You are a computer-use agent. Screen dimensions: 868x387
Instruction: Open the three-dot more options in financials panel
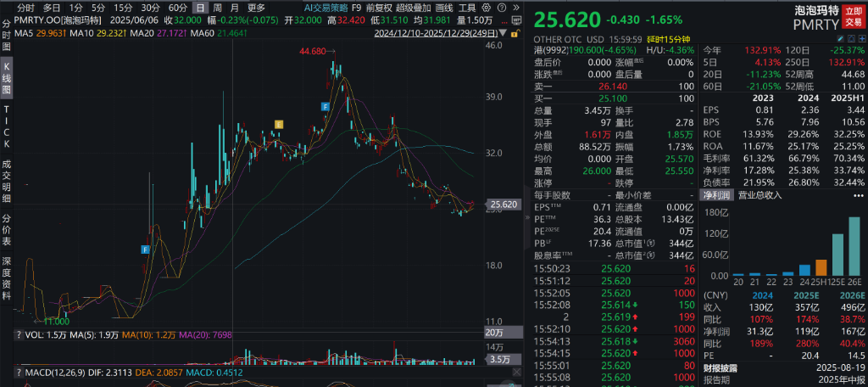coord(857,195)
